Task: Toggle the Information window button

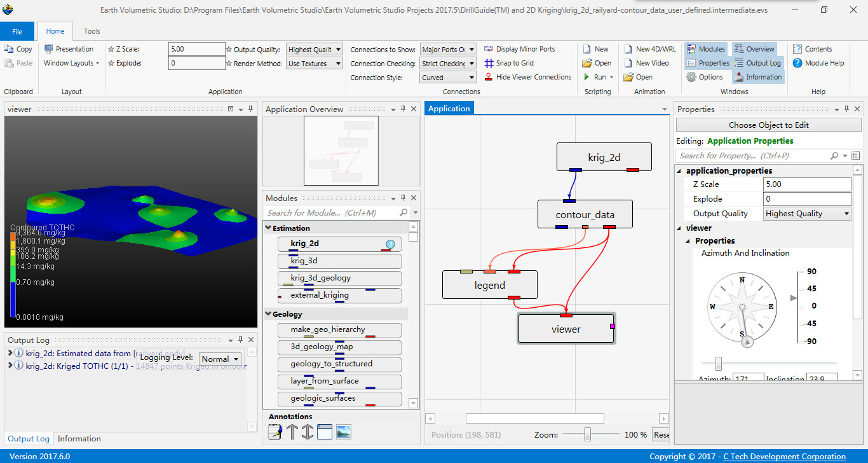Action: pos(758,77)
